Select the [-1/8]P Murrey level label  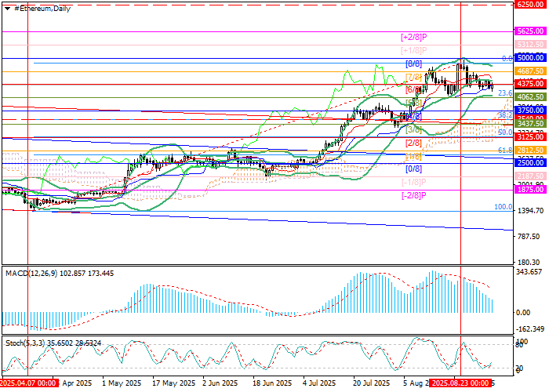413,182
